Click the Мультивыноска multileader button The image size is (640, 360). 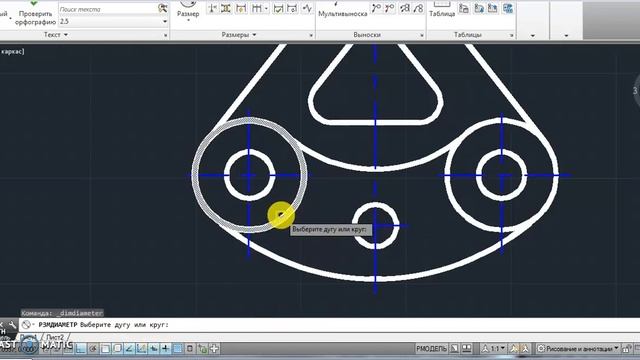[342, 11]
